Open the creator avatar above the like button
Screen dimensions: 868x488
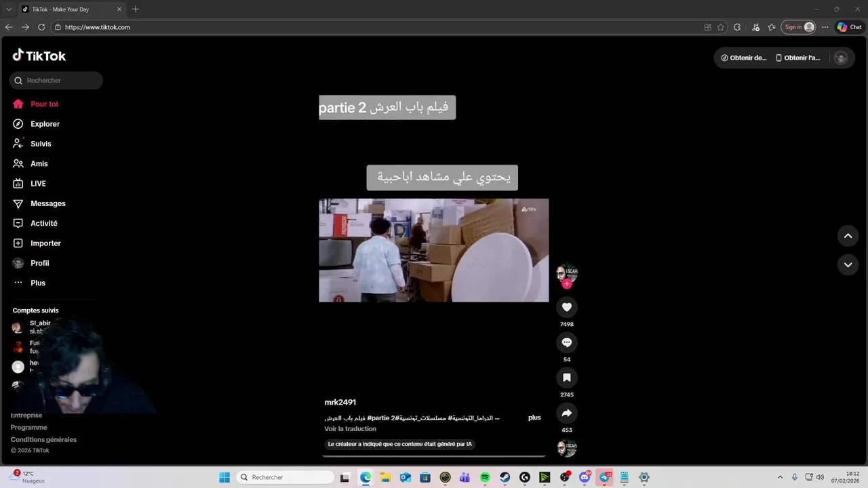(x=567, y=273)
